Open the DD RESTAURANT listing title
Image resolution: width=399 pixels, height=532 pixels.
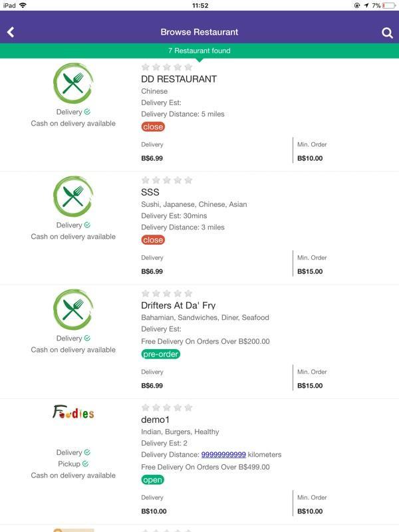179,79
